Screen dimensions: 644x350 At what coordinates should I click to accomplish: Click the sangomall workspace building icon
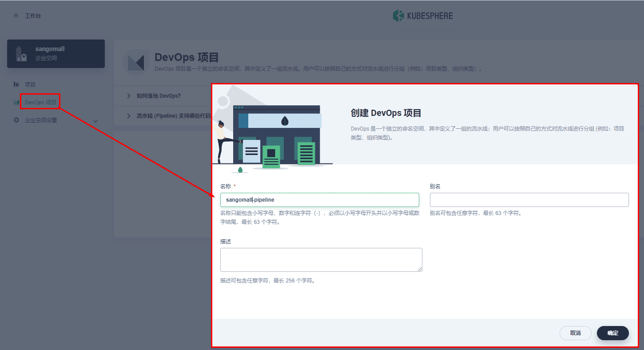pos(21,54)
